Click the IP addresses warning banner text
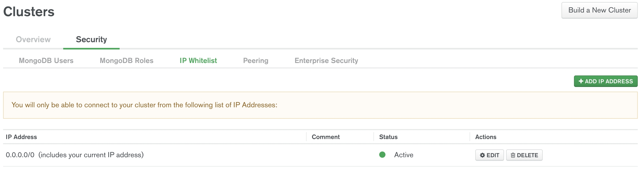 pyautogui.click(x=144, y=105)
